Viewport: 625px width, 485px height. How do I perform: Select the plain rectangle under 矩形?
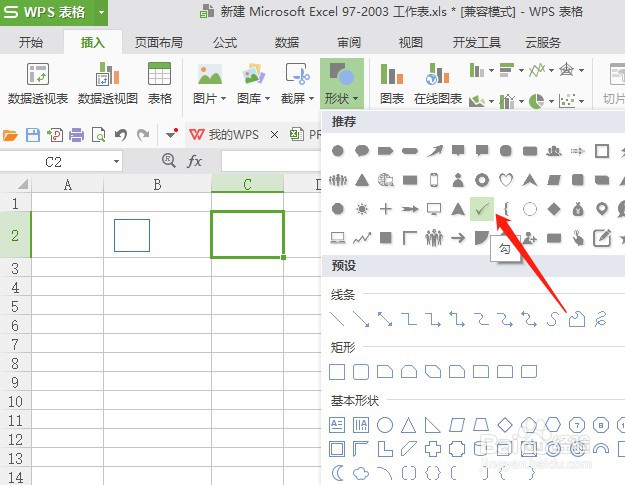click(337, 372)
